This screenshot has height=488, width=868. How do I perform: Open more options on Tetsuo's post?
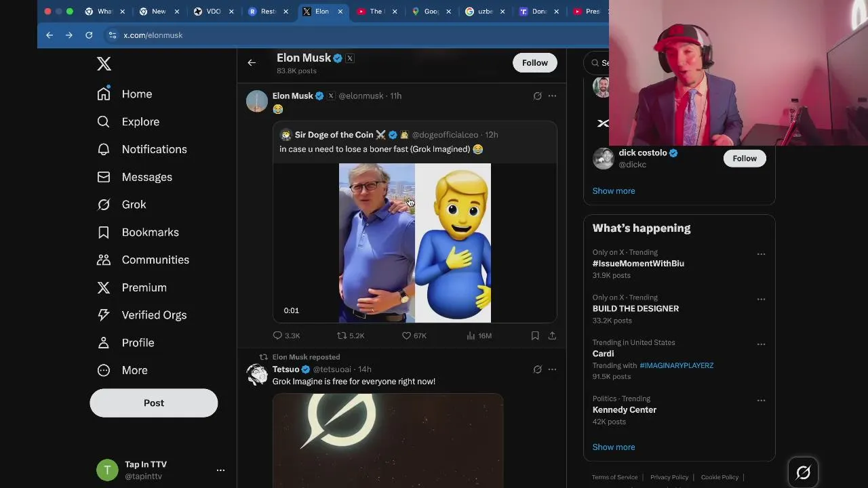click(x=552, y=369)
